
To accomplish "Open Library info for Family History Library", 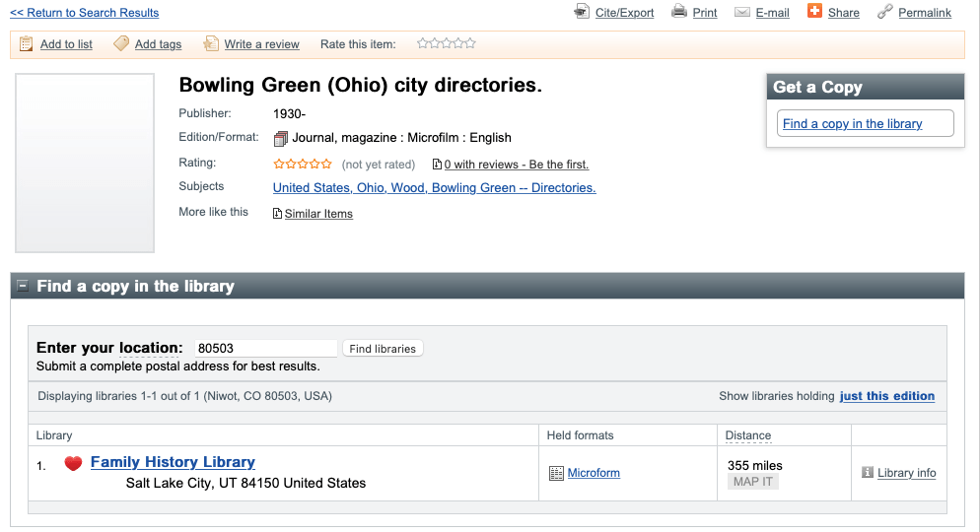I will pyautogui.click(x=906, y=473).
